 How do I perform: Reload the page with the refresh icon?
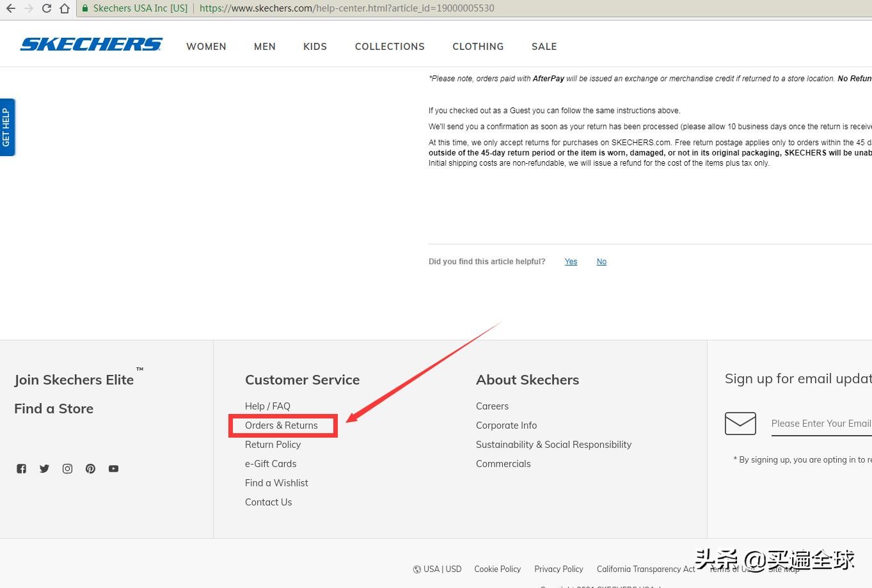pyautogui.click(x=46, y=8)
